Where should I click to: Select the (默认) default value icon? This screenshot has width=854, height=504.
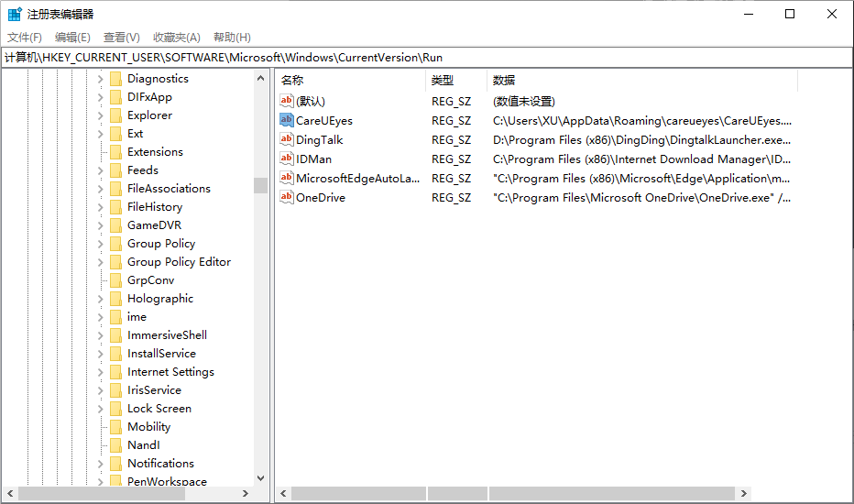pos(287,101)
